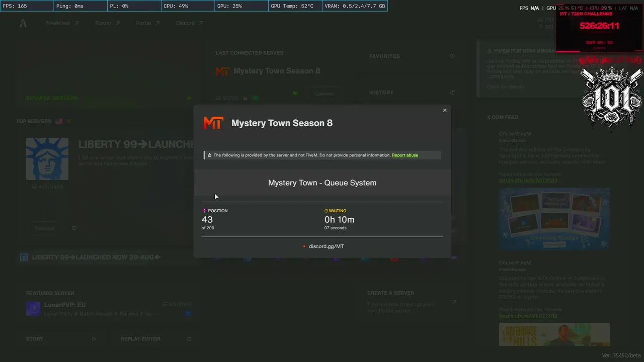Screen dimensions: 644x362
Task: Click Connect under Last Connected Server
Action: click(324, 94)
